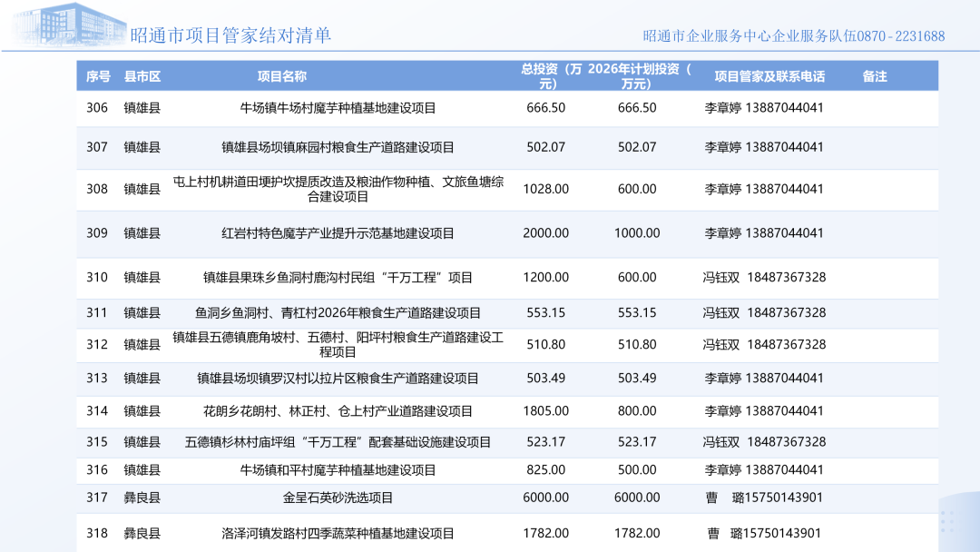Click the value 800.00
The height and width of the screenshot is (552, 980).
[637, 410]
